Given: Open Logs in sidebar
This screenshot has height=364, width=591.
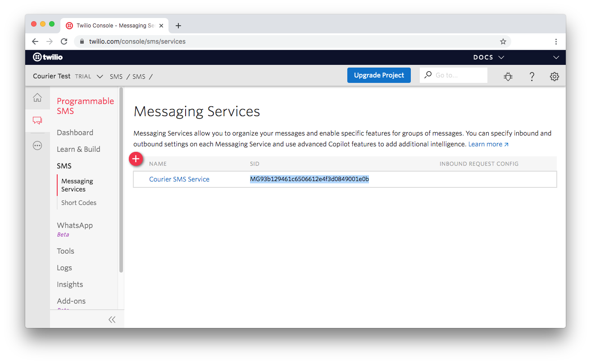Looking at the screenshot, I should point(64,268).
